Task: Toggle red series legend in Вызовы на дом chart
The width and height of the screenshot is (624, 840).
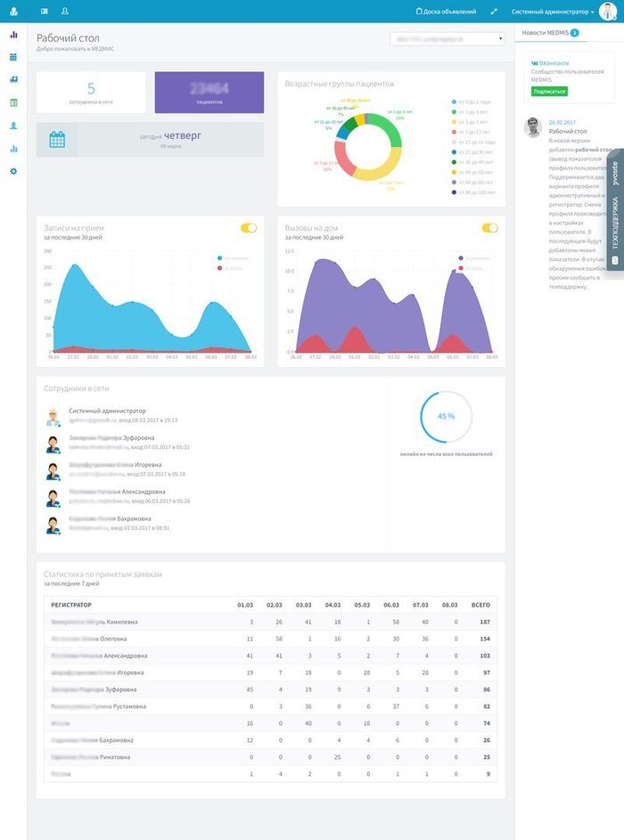Action: coord(470,268)
